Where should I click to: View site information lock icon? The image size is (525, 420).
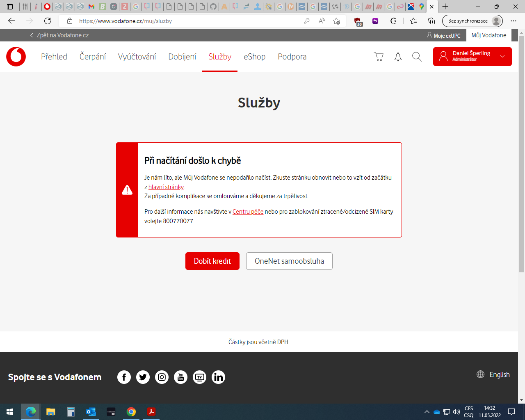coord(70,21)
